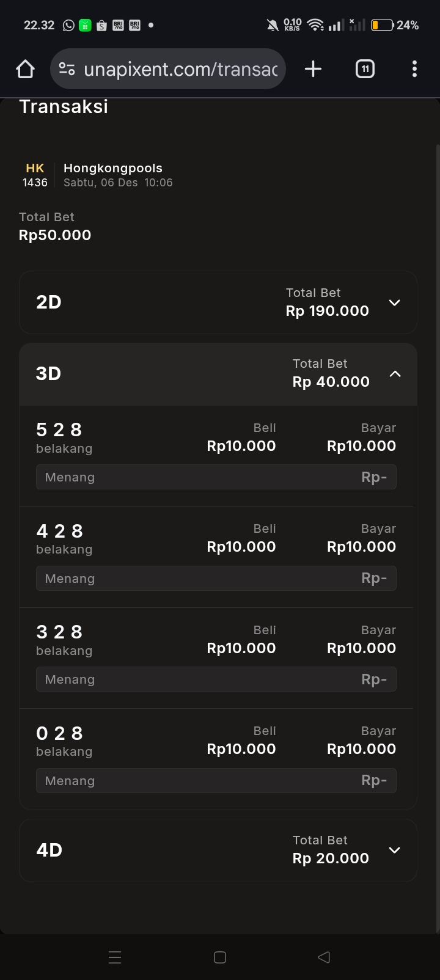Tap the Hongkongpools market title

coord(113,168)
